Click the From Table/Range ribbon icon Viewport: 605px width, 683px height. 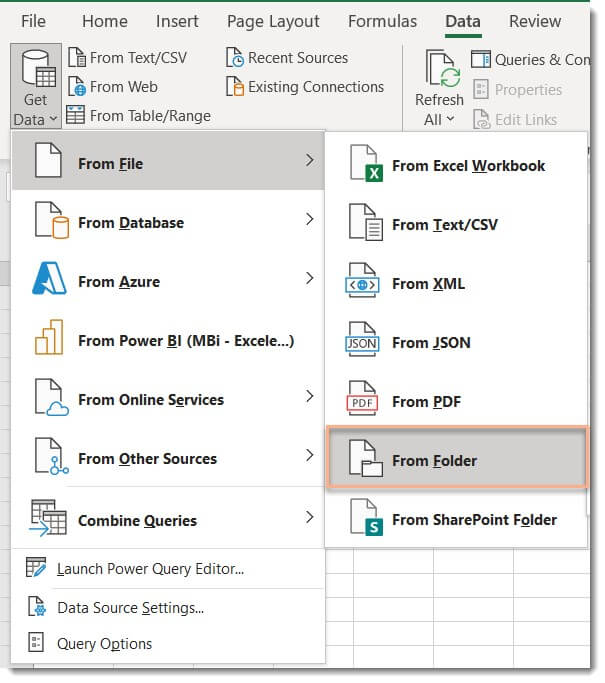(x=76, y=115)
